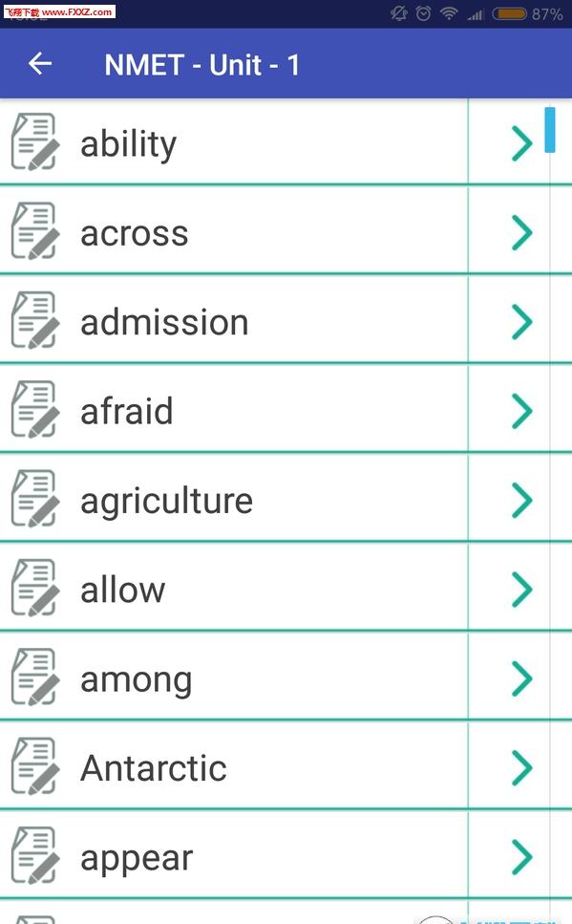Open chevron arrow for Antarctic
This screenshot has height=924, width=572.
pos(522,768)
